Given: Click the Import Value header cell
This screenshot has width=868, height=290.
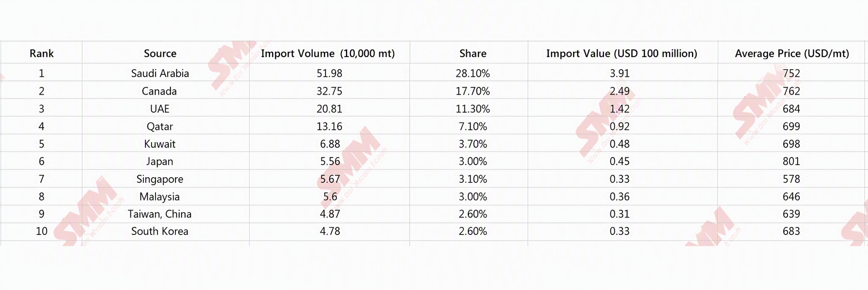Looking at the screenshot, I should (x=622, y=53).
